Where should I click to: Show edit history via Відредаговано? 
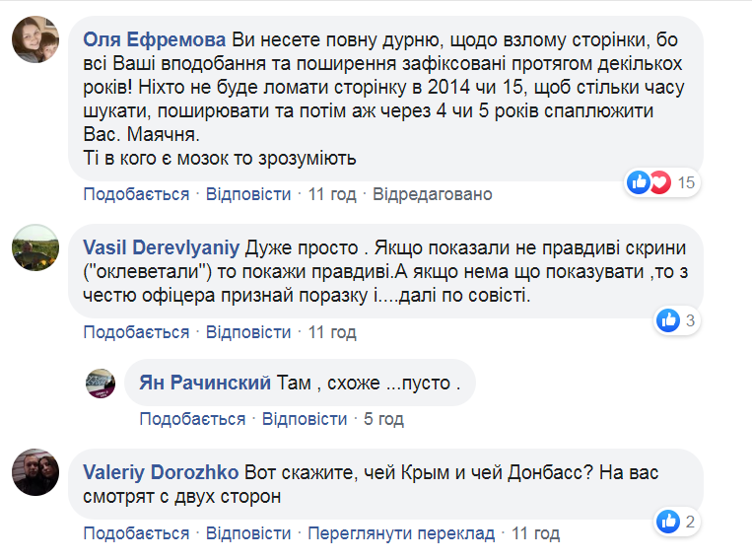(x=432, y=194)
